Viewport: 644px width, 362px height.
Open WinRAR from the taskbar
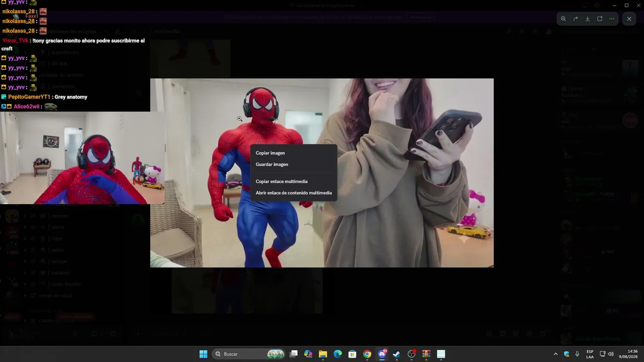click(426, 354)
